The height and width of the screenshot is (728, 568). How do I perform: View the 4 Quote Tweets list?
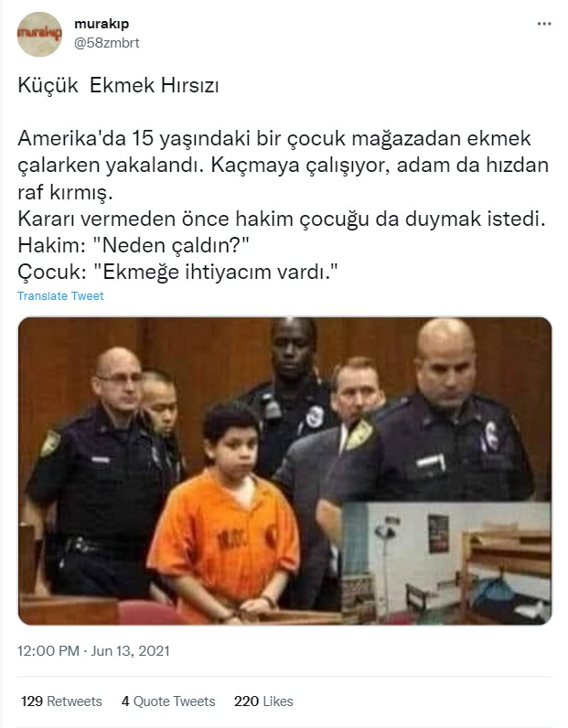point(168,701)
